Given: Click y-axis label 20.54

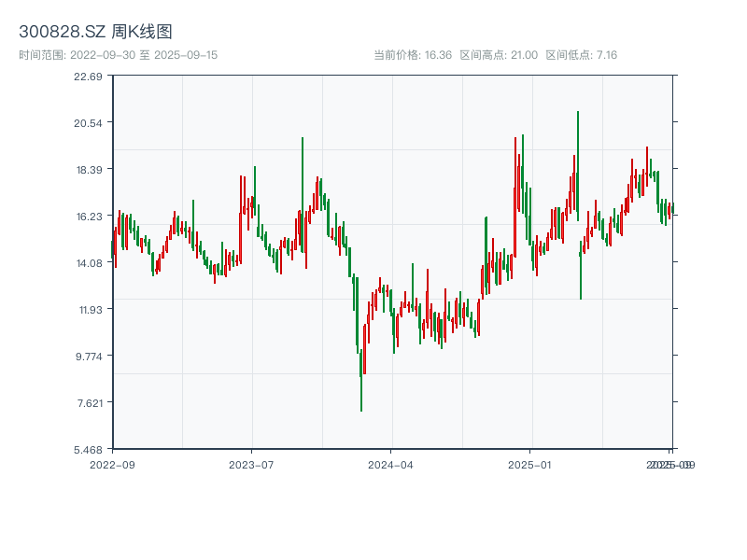Looking at the screenshot, I should (x=88, y=123).
